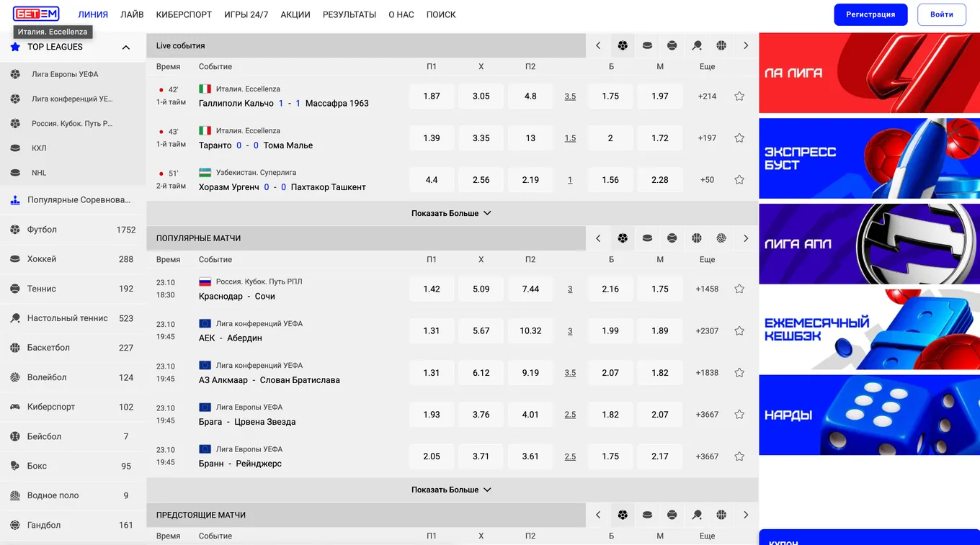Filter Предстоящие матчи by tennis icon
980x545 pixels.
coord(672,515)
